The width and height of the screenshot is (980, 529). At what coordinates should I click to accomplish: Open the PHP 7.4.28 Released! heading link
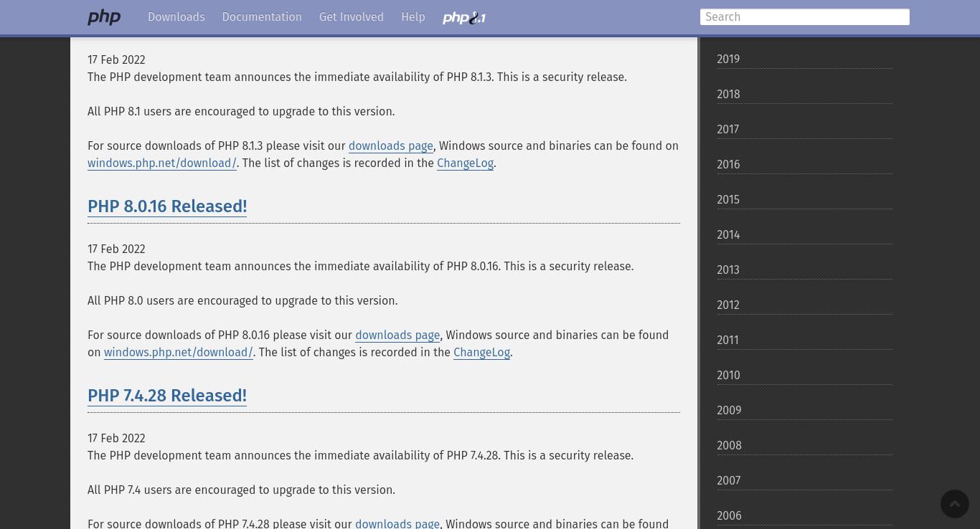167,396
